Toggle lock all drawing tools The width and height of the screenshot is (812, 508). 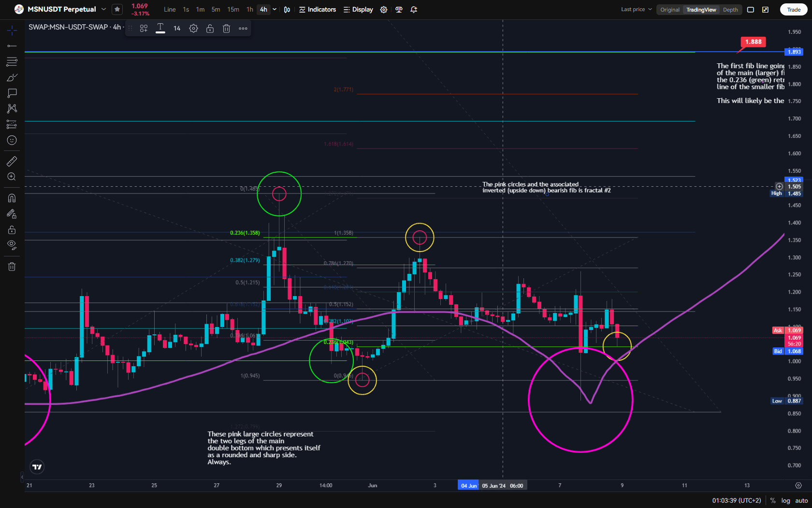point(12,230)
